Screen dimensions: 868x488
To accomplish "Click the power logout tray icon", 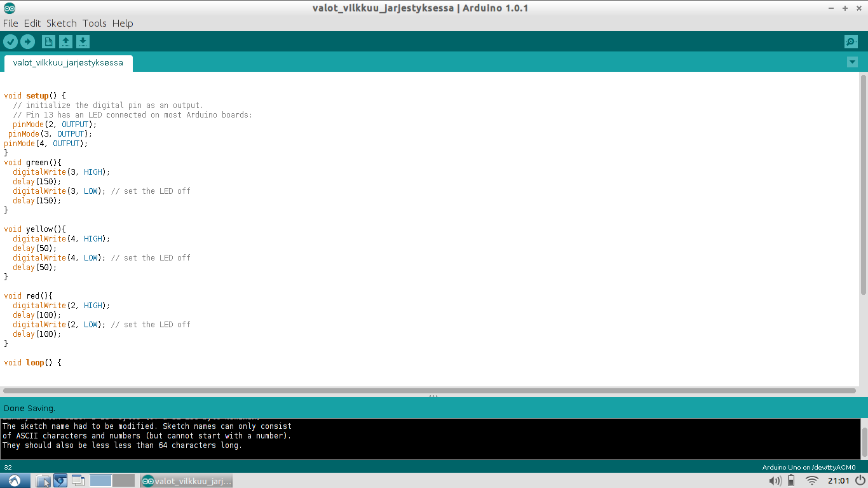I will pyautogui.click(x=860, y=480).
